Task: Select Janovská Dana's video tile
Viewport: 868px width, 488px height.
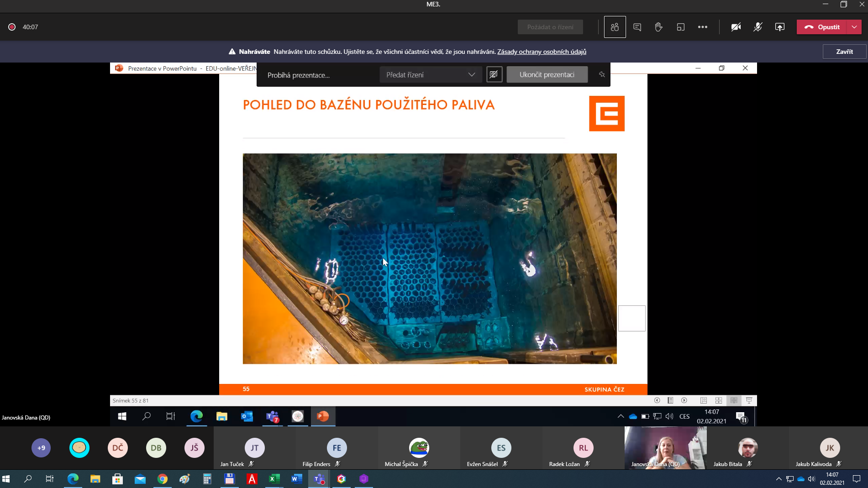Action: pos(666,448)
